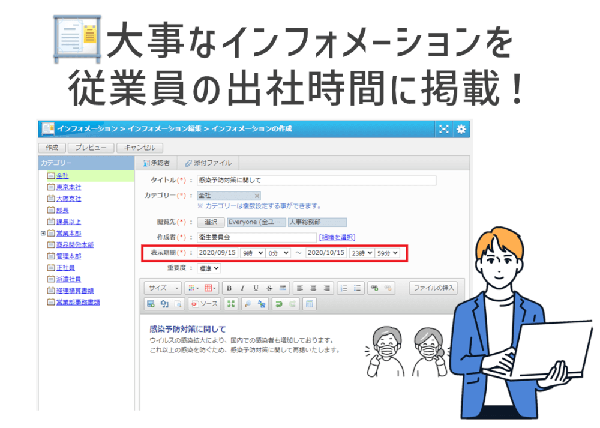Click the document preview icon in editor toolbar
This screenshot has height=428, width=600.
[x=178, y=304]
